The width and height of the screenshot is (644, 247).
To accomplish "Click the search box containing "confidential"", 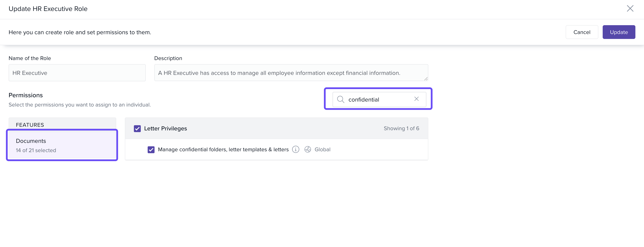I will point(378,99).
